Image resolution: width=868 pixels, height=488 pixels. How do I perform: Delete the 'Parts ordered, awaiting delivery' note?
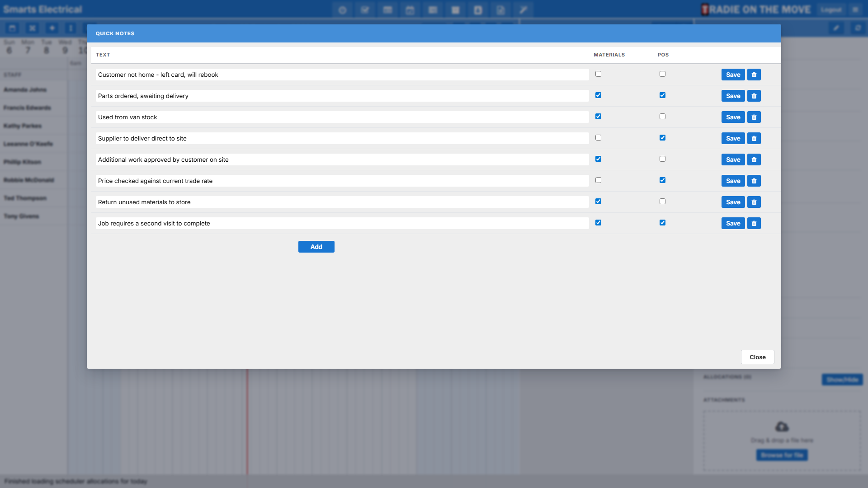click(754, 96)
